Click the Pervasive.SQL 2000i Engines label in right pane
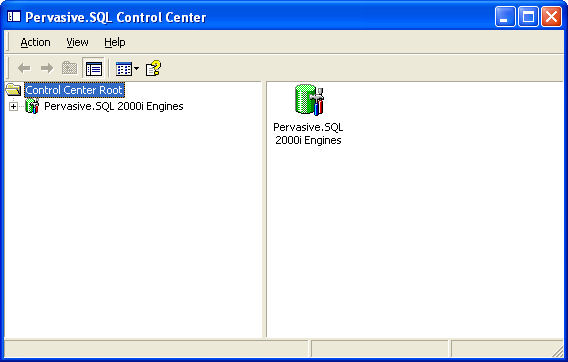The height and width of the screenshot is (362, 568). pyautogui.click(x=308, y=134)
